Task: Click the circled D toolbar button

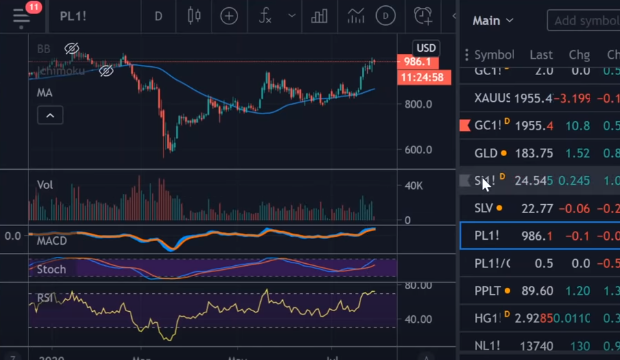Action: tap(386, 16)
